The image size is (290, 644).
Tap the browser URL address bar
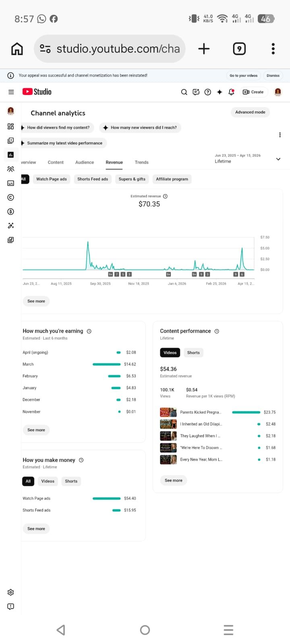coord(110,49)
